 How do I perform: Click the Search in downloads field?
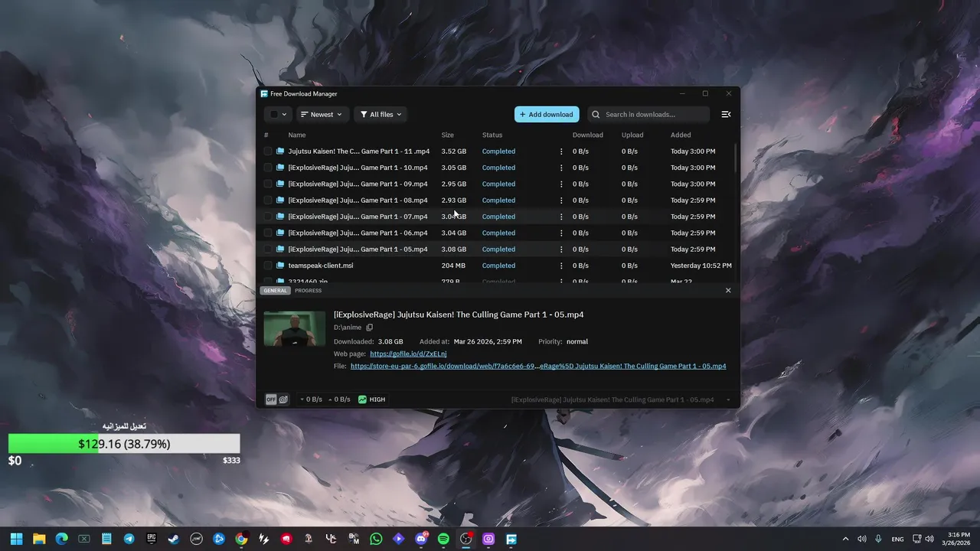648,115
